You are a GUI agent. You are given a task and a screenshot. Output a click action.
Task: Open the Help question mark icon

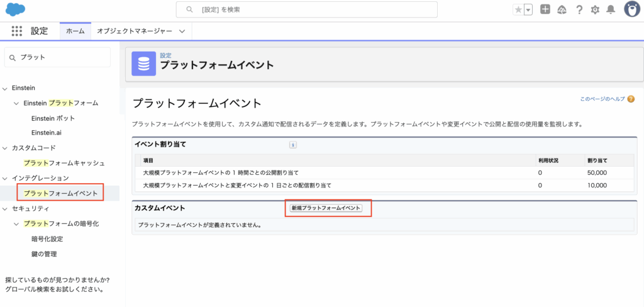point(579,9)
